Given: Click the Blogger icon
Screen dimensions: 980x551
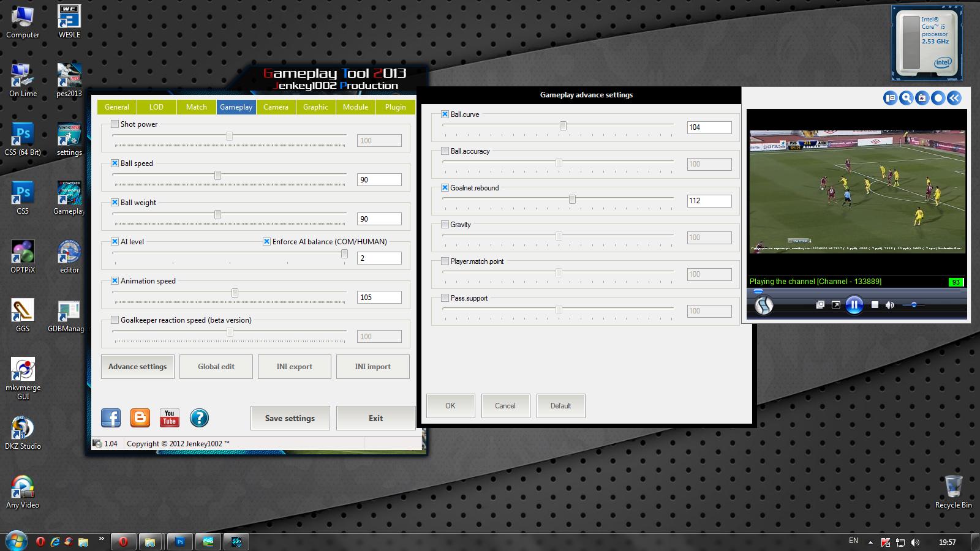Looking at the screenshot, I should [140, 418].
